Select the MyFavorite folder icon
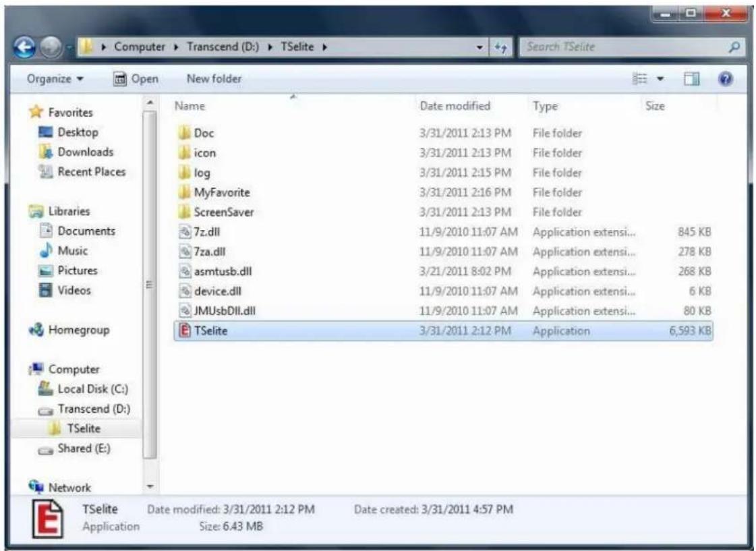756x551 pixels. [184, 192]
